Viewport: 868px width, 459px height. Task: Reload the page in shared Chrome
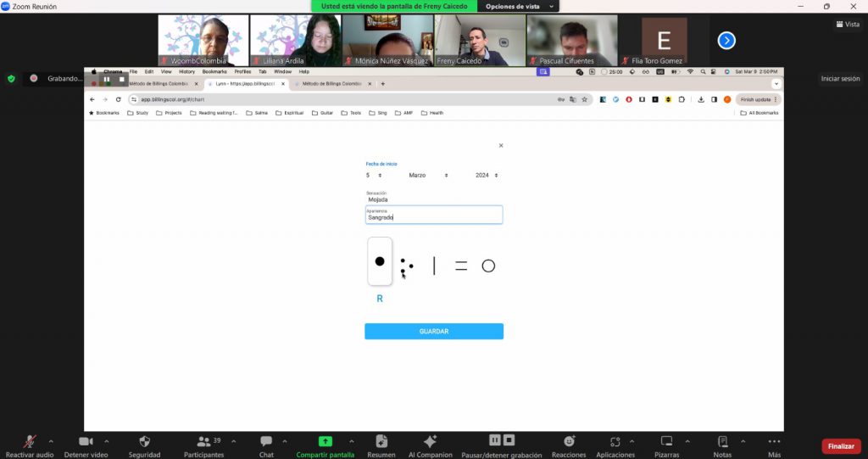click(x=118, y=100)
